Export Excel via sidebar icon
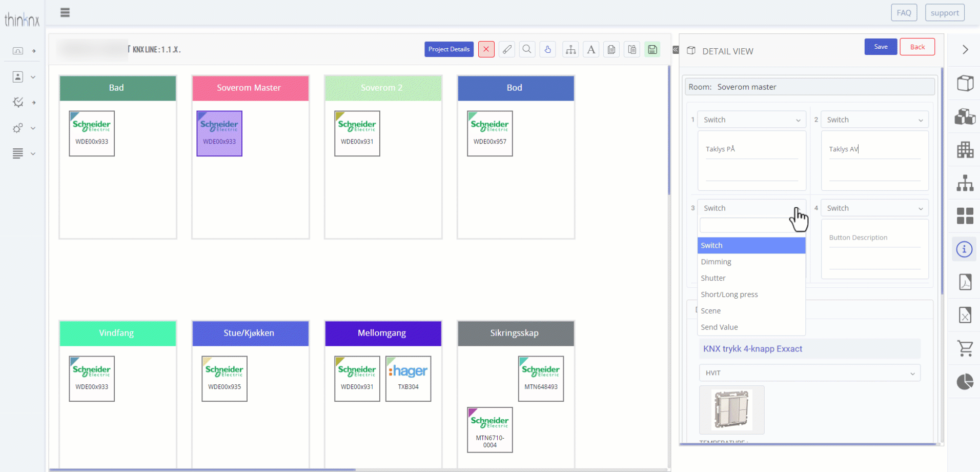This screenshot has height=472, width=980. click(965, 315)
